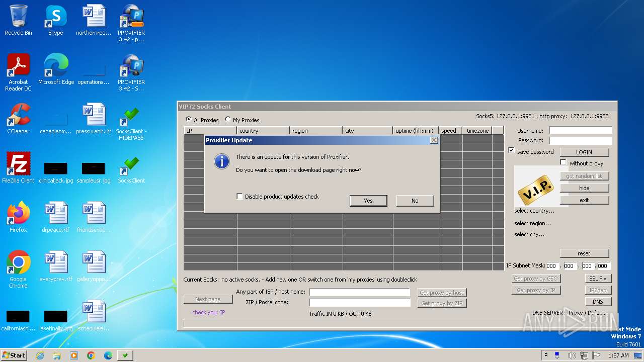The image size is (644, 362).
Task: Focus the Password input field
Action: click(x=581, y=140)
